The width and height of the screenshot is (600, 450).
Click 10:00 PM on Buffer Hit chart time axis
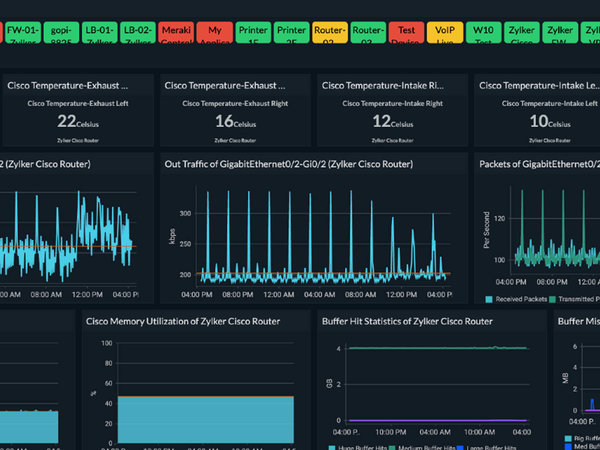click(x=391, y=432)
